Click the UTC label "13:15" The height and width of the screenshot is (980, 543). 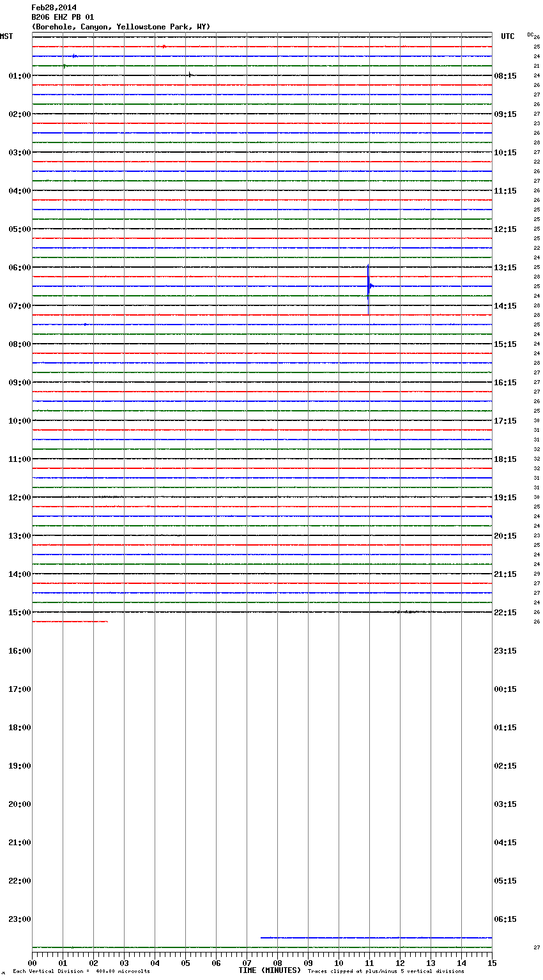(x=505, y=268)
